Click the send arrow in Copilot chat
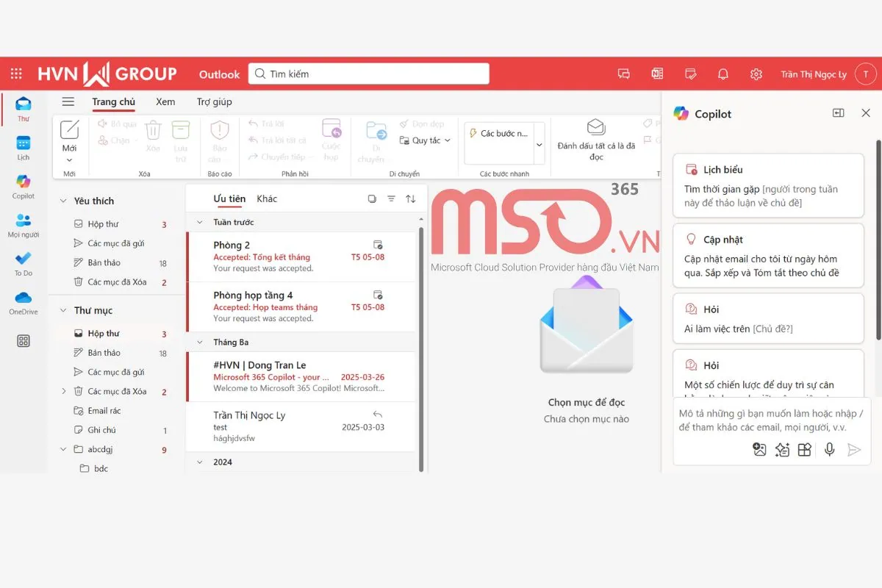The width and height of the screenshot is (882, 588). (x=855, y=450)
